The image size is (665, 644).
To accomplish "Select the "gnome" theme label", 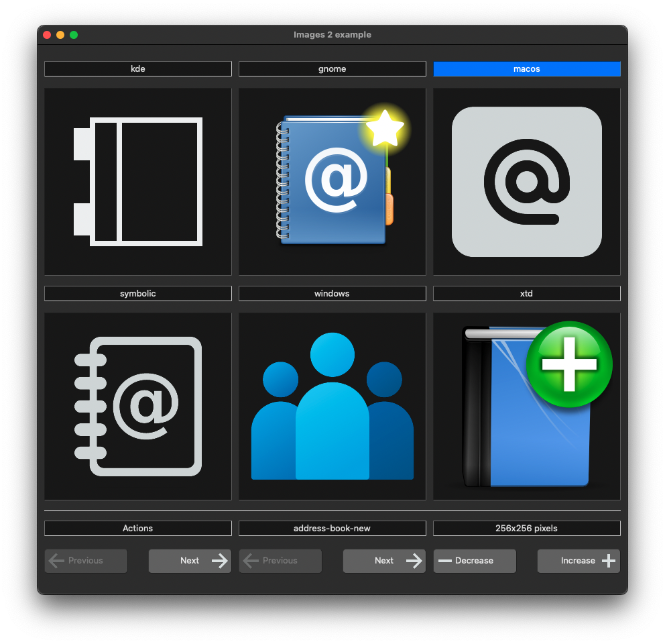I will [332, 69].
